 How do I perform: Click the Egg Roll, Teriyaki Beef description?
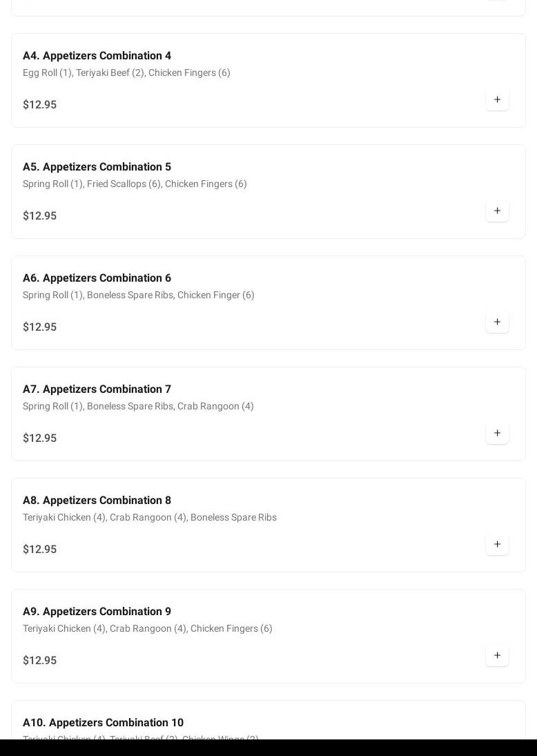(126, 73)
